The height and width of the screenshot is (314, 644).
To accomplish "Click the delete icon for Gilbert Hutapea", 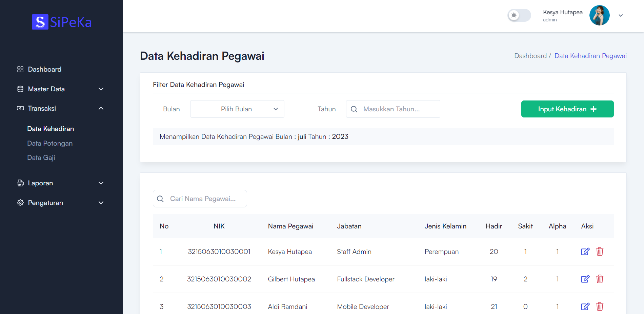I will coord(600,279).
